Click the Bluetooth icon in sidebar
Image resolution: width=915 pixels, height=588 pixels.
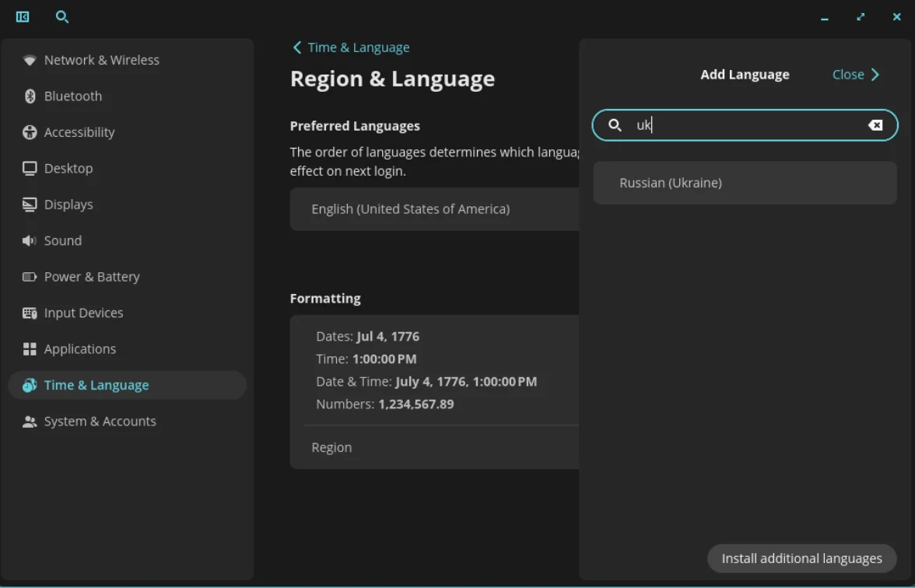(30, 96)
